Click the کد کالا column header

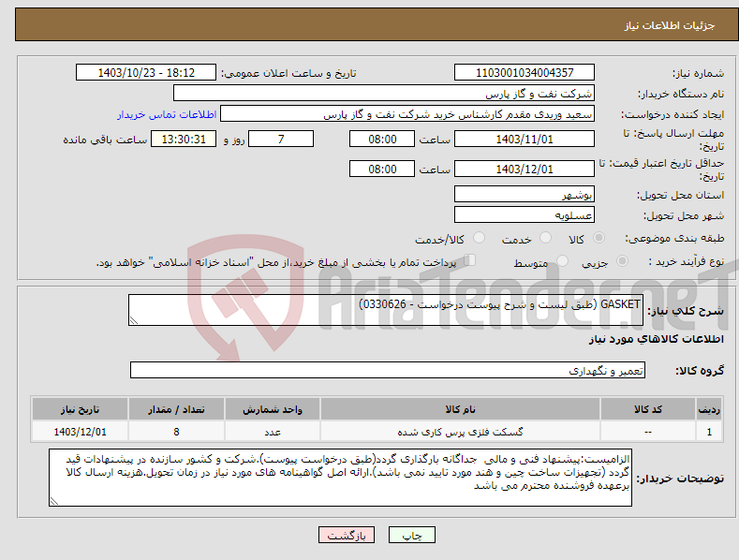[x=648, y=409]
